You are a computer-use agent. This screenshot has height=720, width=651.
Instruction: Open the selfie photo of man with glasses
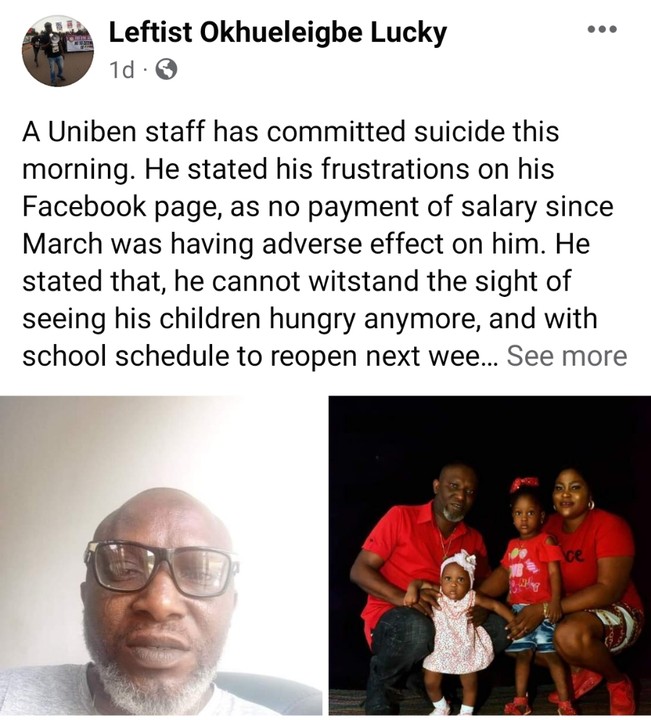coord(161,556)
